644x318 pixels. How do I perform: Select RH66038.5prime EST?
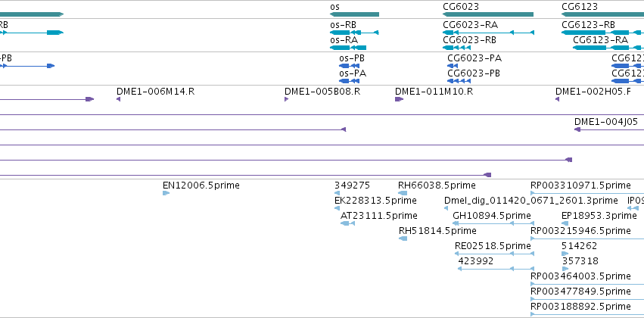point(403,193)
